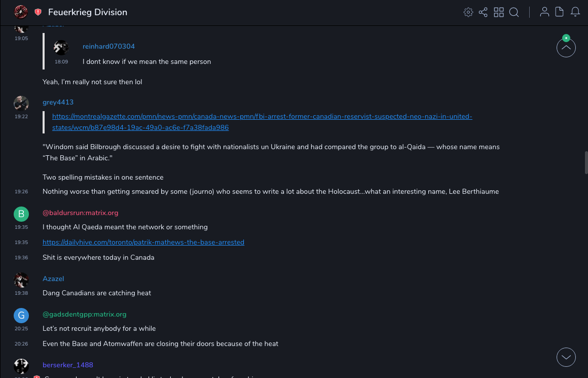Open notifications bell icon
The height and width of the screenshot is (378, 588).
point(575,12)
